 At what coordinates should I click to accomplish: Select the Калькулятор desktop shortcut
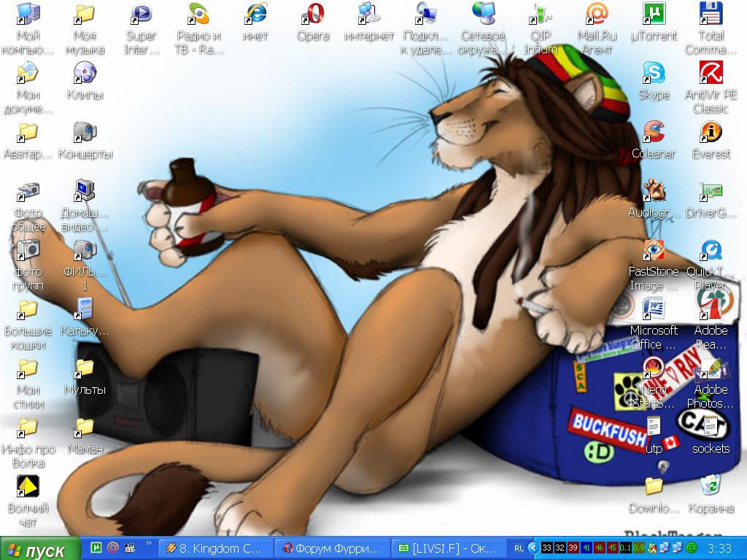coord(85,310)
